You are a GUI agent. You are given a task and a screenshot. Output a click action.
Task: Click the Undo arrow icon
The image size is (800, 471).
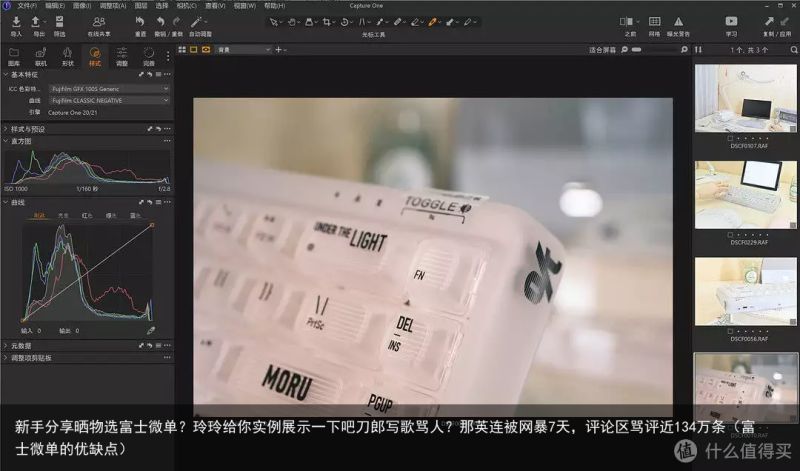(x=160, y=22)
